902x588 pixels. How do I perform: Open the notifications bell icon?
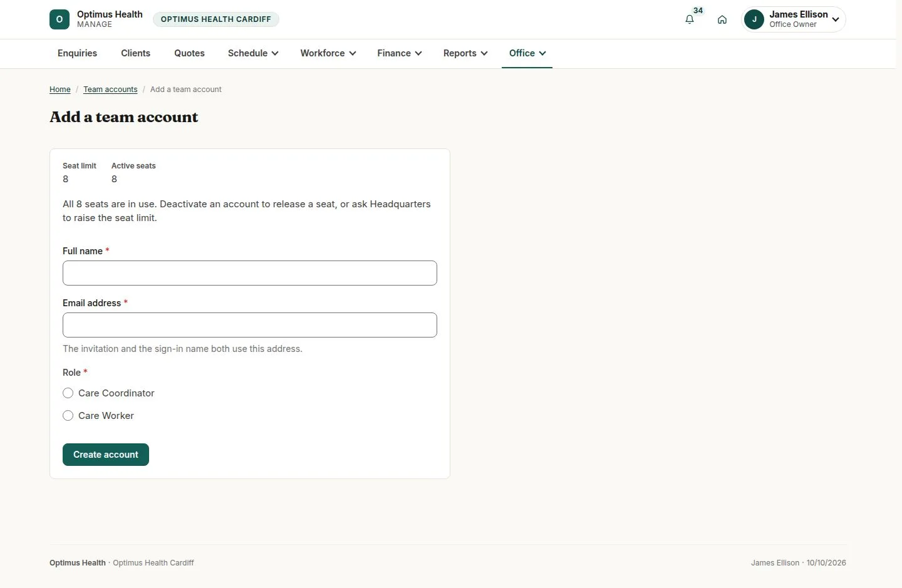[690, 19]
